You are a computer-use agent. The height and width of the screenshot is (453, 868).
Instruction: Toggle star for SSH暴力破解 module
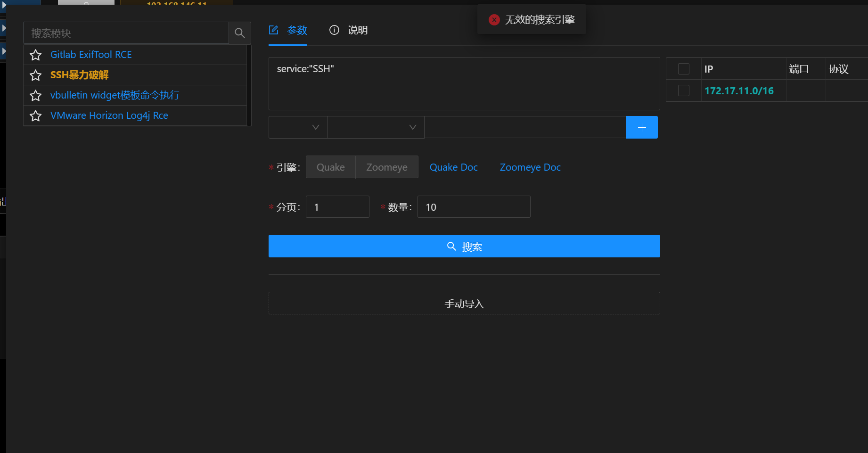35,75
